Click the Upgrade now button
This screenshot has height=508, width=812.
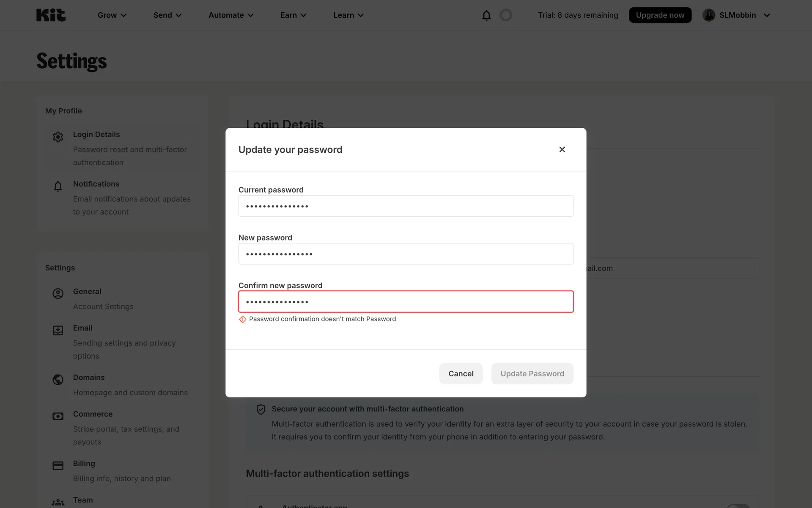pos(660,15)
